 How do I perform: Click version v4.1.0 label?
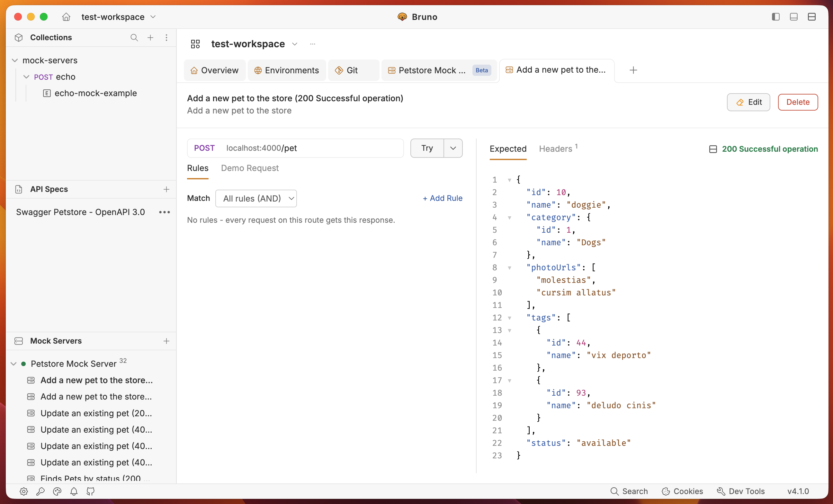pyautogui.click(x=798, y=491)
